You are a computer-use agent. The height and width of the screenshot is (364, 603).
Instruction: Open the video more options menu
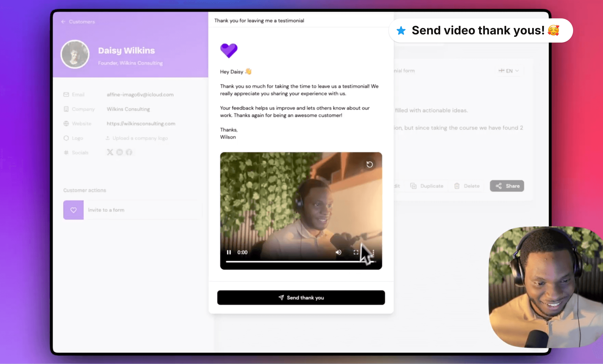click(x=373, y=252)
